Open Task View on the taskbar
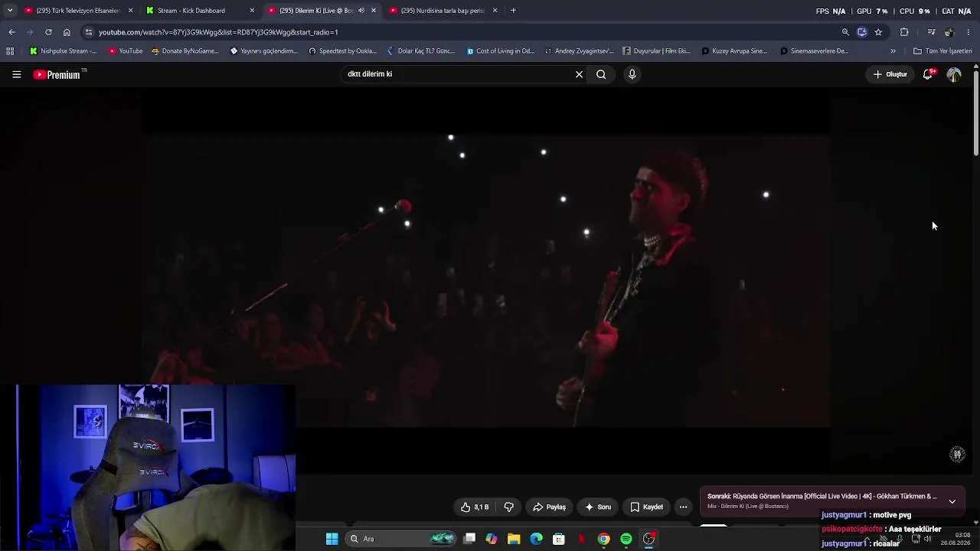 [x=469, y=539]
